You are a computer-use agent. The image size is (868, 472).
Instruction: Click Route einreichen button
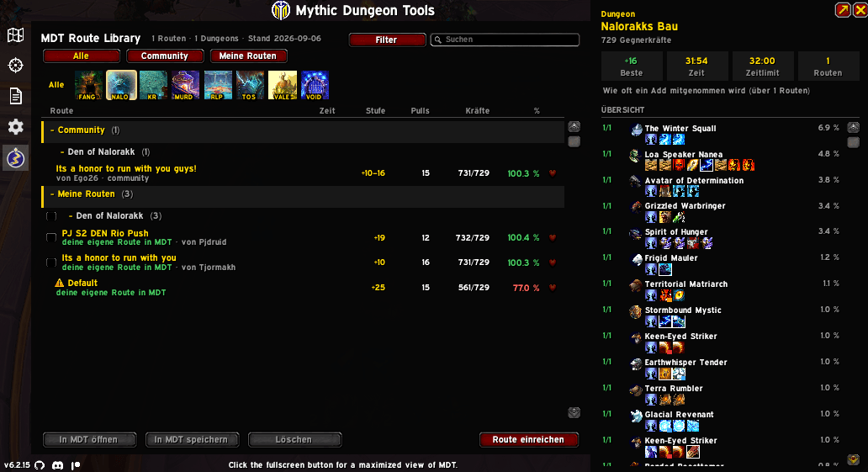click(x=529, y=440)
